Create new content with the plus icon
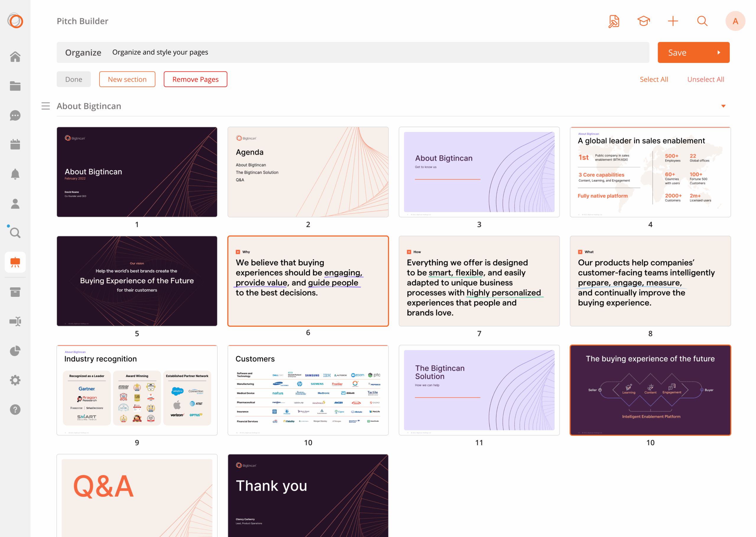Image resolution: width=756 pixels, height=537 pixels. (x=673, y=21)
